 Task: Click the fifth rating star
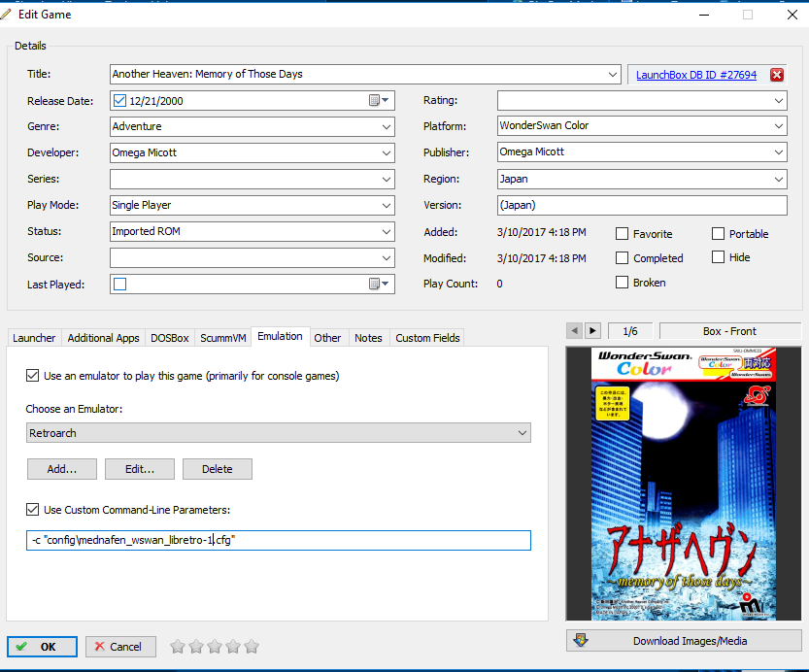tap(252, 646)
